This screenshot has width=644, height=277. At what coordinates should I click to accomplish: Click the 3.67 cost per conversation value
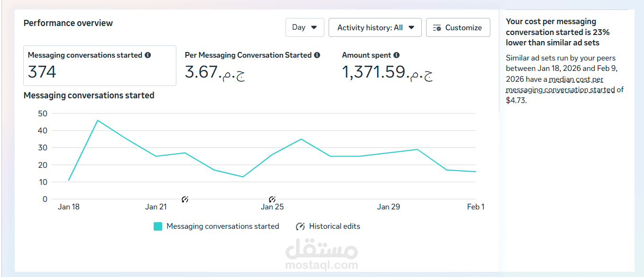pos(215,72)
